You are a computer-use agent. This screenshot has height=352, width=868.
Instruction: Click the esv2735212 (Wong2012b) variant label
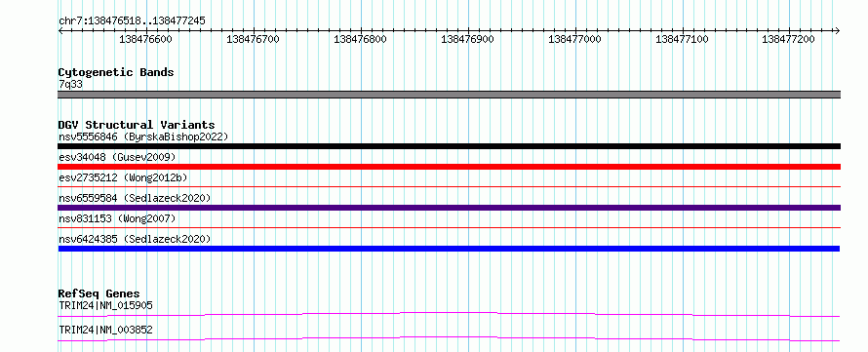click(123, 177)
